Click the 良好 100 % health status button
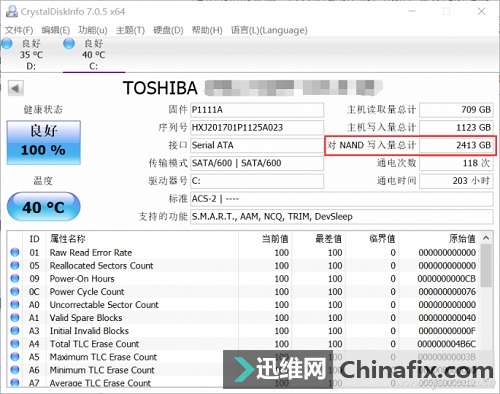Viewport: 500px width, 394px height. point(44,142)
